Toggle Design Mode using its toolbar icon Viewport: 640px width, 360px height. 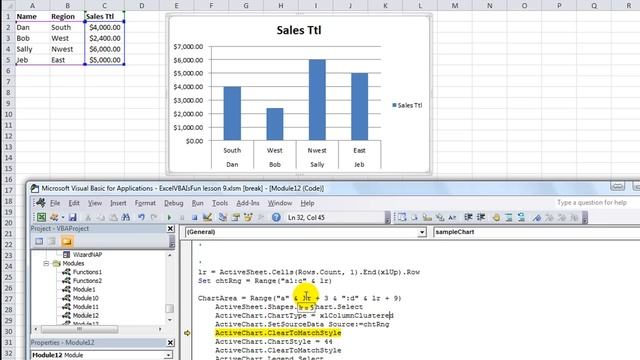click(x=207, y=218)
